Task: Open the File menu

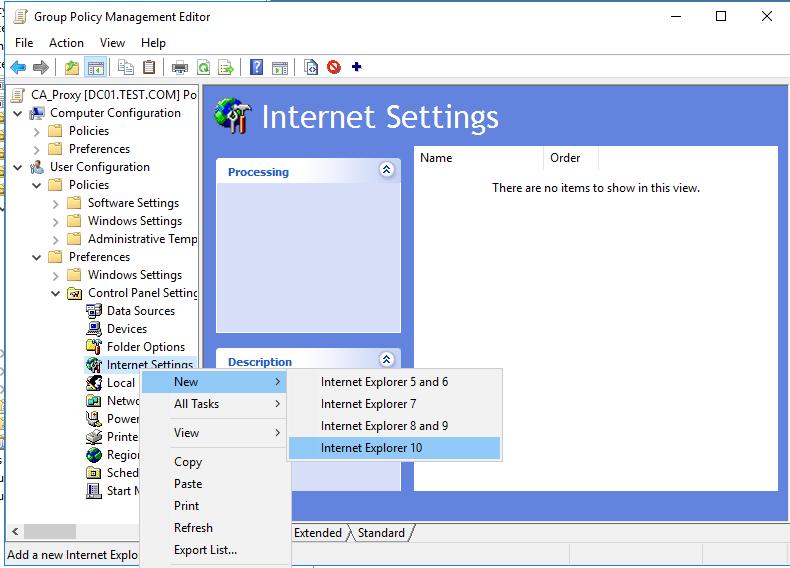Action: coord(24,43)
